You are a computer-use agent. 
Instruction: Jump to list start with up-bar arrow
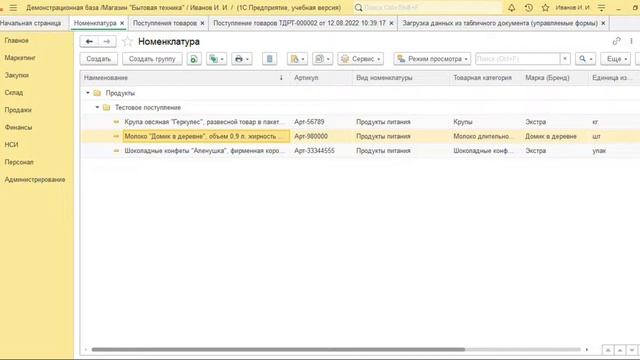tap(608, 350)
